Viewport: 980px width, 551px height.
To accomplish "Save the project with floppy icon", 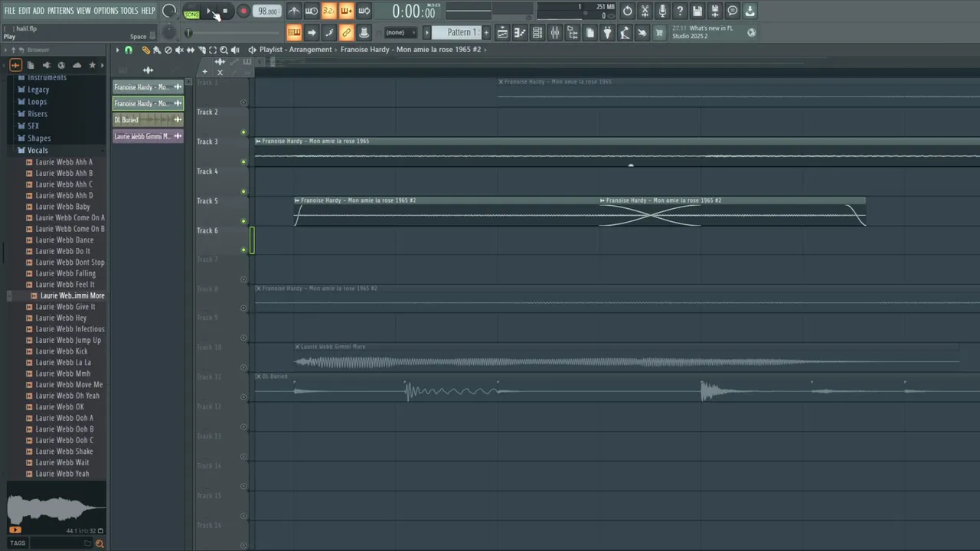I will tap(697, 11).
